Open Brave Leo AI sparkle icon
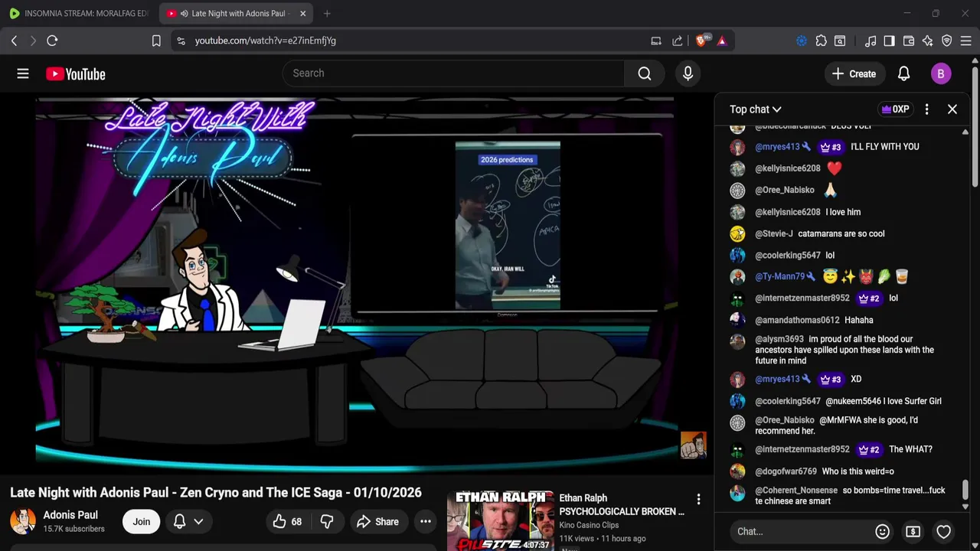 (x=928, y=41)
